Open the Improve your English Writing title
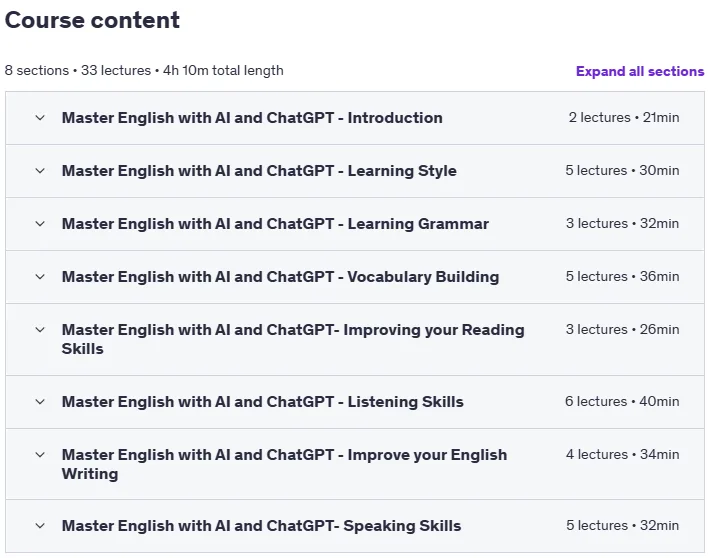 tap(284, 464)
